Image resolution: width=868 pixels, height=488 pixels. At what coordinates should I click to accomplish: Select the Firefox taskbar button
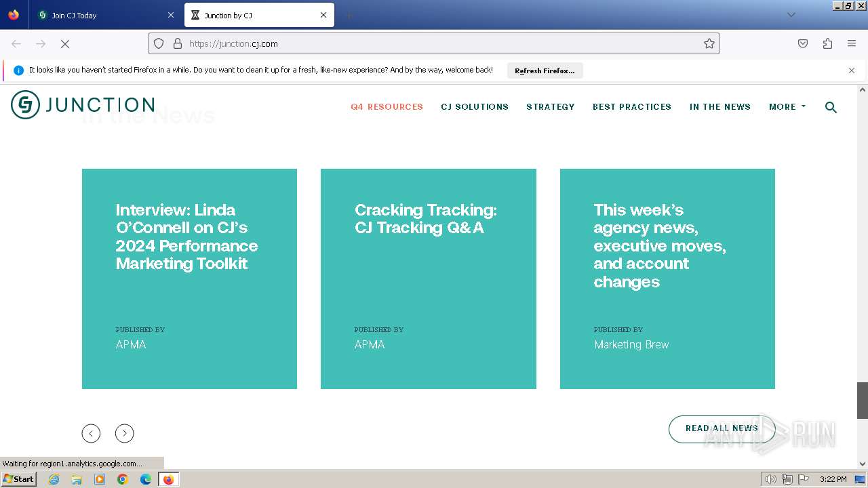point(168,479)
